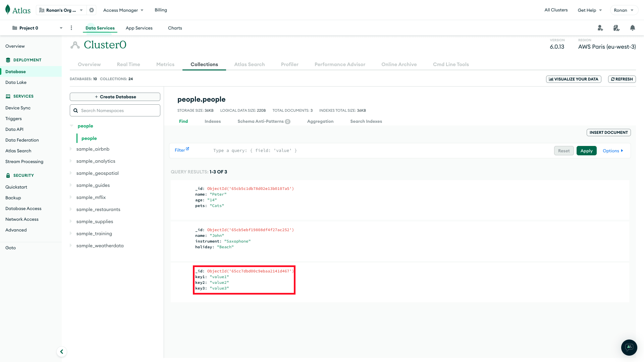Click the Services section heading
644x362 pixels.
pos(23,96)
